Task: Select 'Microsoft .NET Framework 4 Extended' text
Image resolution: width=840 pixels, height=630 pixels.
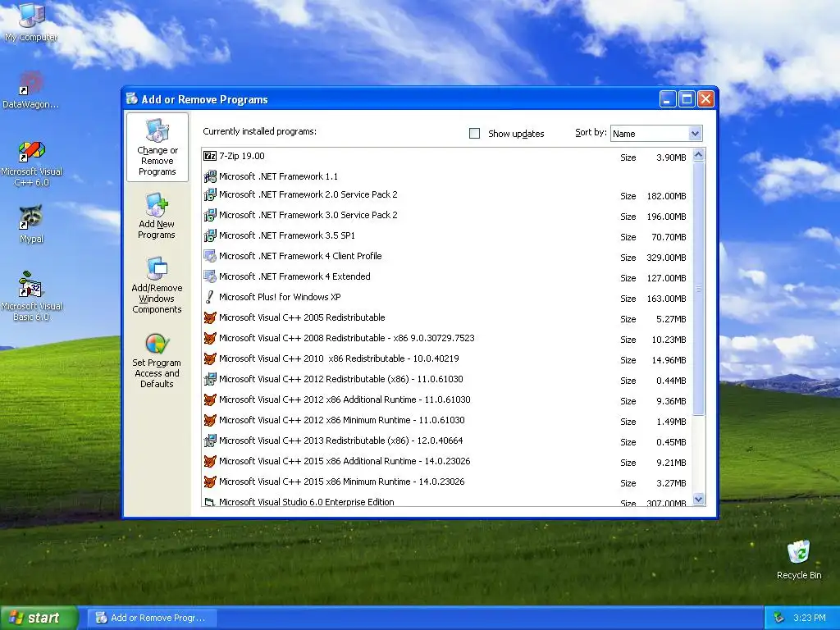Action: (x=294, y=276)
